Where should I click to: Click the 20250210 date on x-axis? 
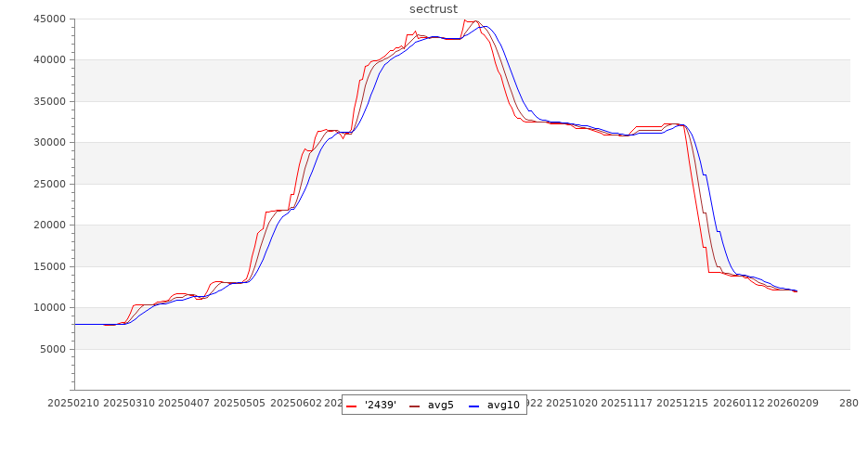[x=74, y=404]
